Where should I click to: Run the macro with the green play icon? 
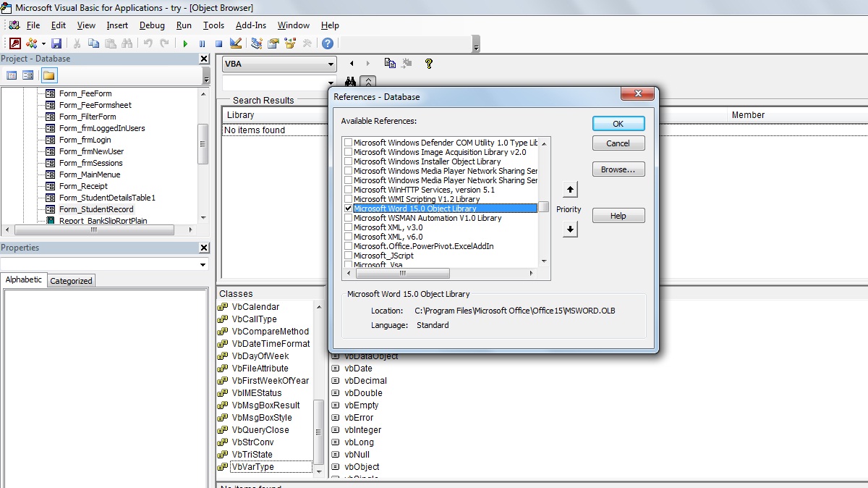(185, 43)
